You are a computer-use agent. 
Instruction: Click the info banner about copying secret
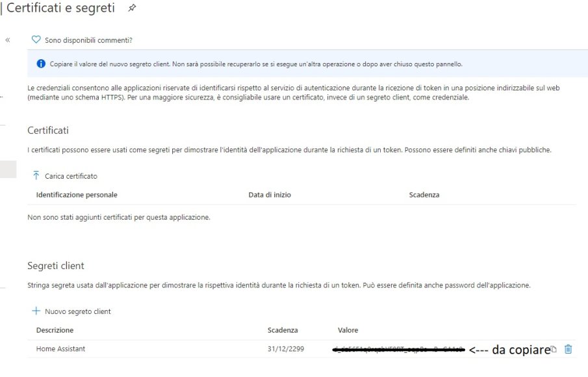tap(256, 64)
